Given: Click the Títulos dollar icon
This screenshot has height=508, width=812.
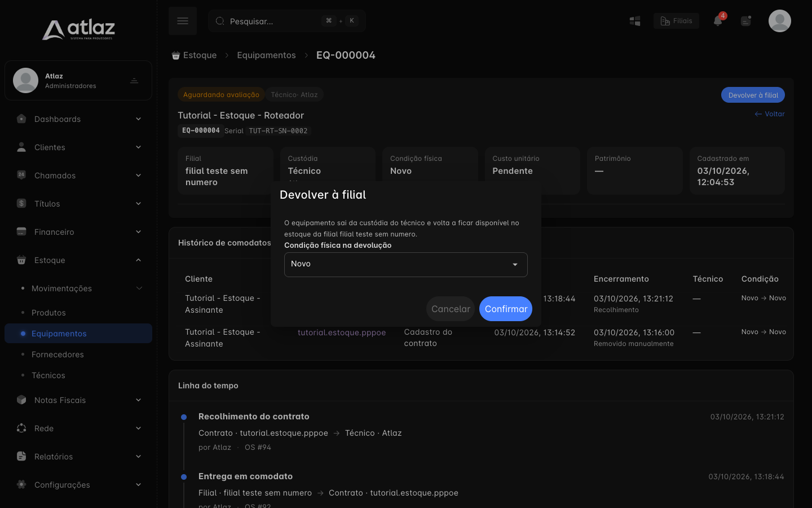Looking at the screenshot, I should (21, 203).
